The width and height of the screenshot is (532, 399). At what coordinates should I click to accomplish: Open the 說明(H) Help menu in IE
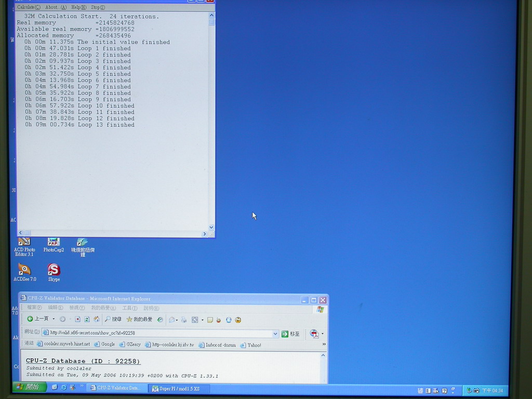[x=151, y=308]
